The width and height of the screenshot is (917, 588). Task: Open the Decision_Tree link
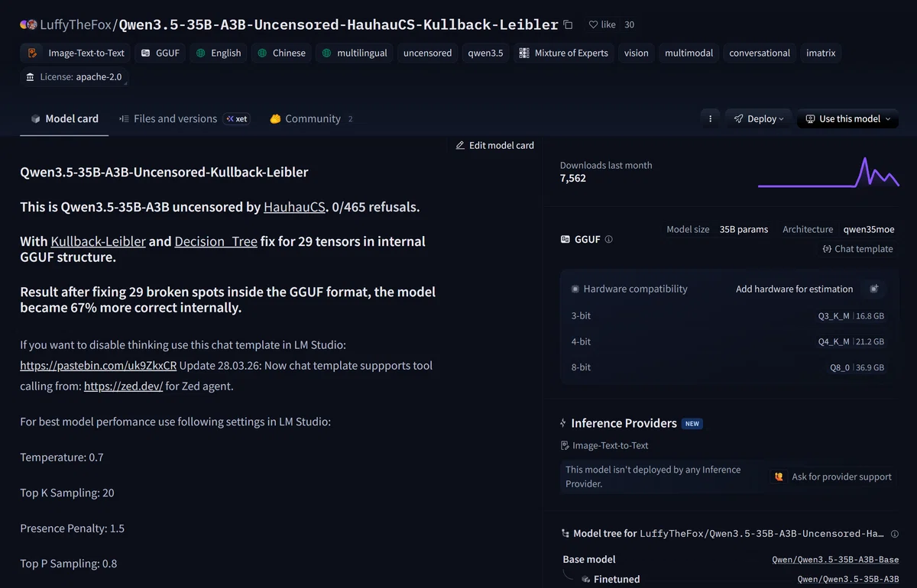pos(215,241)
